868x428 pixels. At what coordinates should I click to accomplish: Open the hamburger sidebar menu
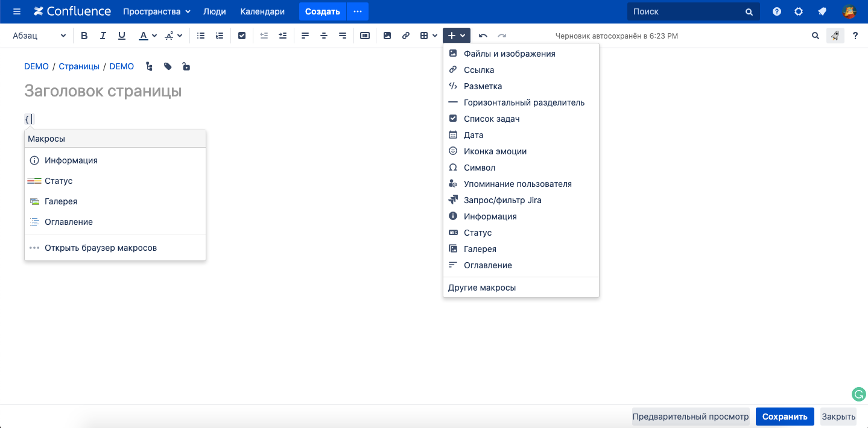(17, 11)
